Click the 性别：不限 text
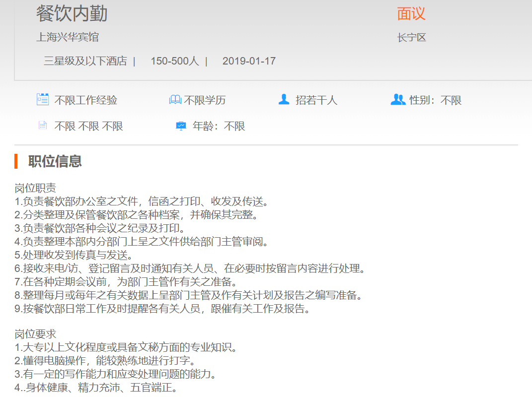 point(436,100)
